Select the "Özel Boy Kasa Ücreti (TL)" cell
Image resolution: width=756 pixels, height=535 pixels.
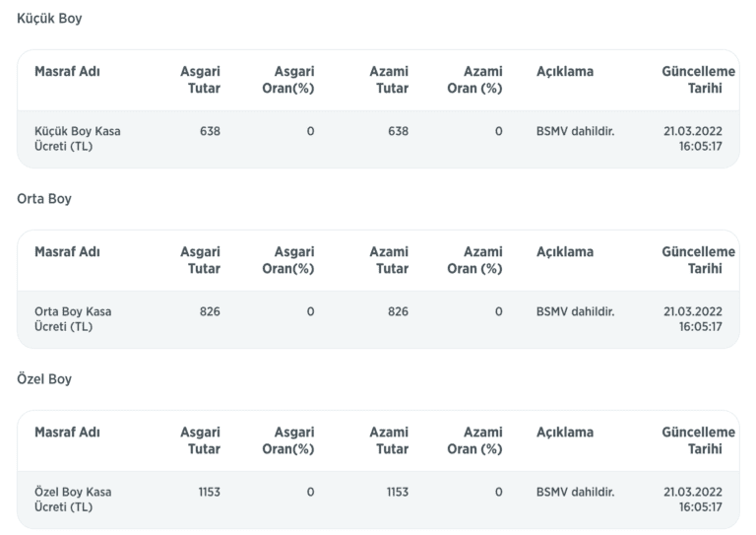tap(73, 500)
